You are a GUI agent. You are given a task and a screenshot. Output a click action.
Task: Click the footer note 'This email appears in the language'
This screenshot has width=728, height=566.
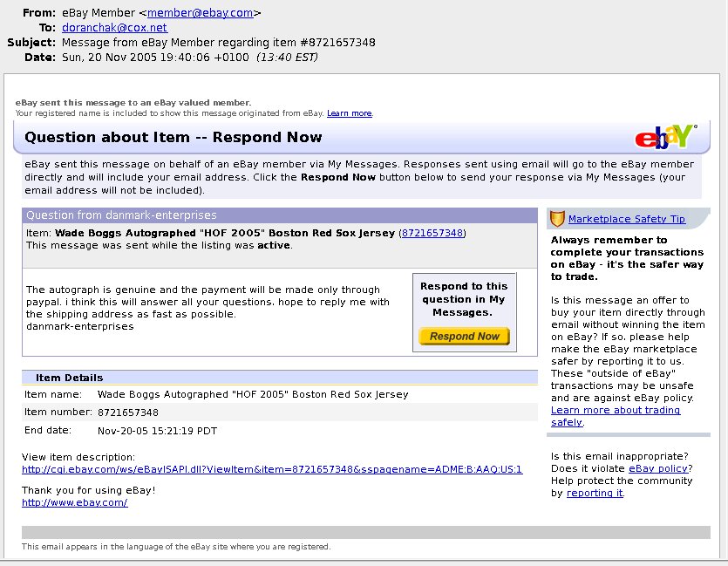176,547
